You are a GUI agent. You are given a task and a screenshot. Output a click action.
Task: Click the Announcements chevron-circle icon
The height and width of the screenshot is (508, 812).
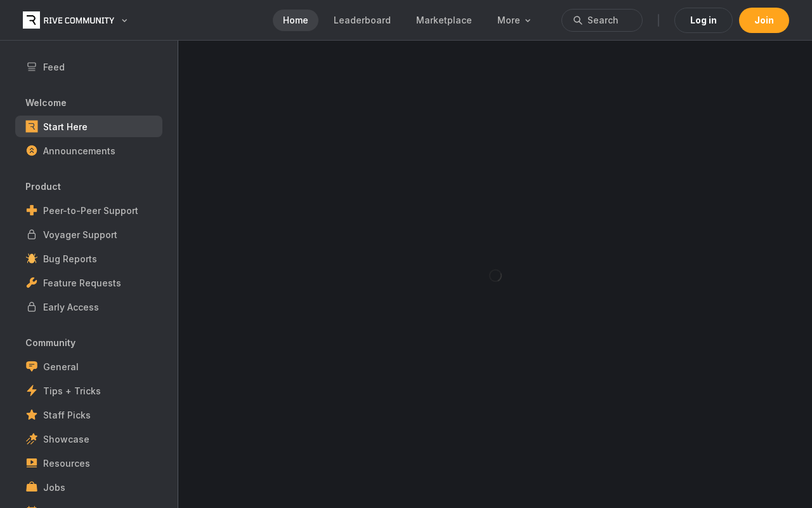32,150
